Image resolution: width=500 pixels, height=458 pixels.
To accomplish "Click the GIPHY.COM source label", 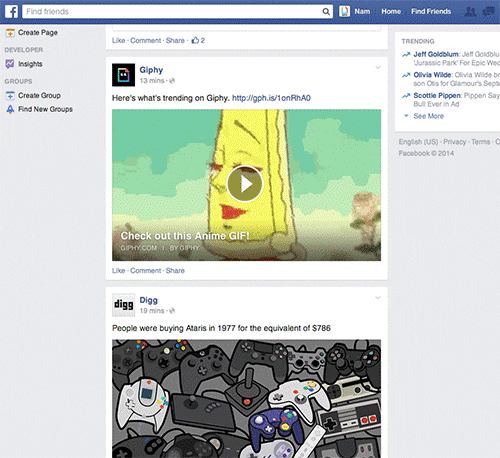I will 139,248.
